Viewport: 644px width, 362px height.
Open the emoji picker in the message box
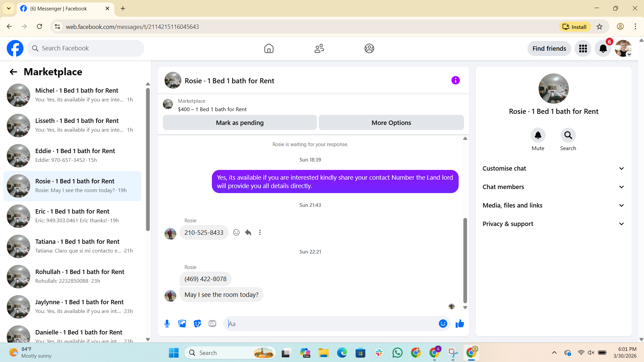pos(443,324)
